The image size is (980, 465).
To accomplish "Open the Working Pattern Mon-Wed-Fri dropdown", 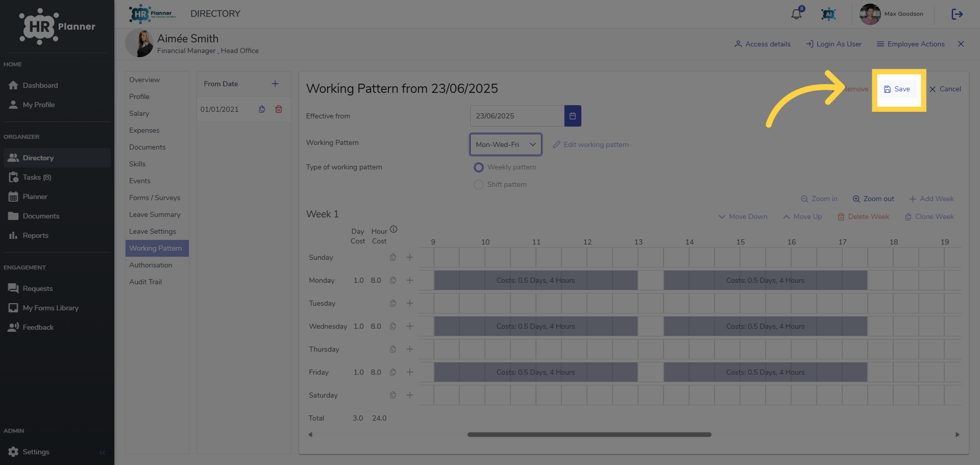I will [x=505, y=144].
